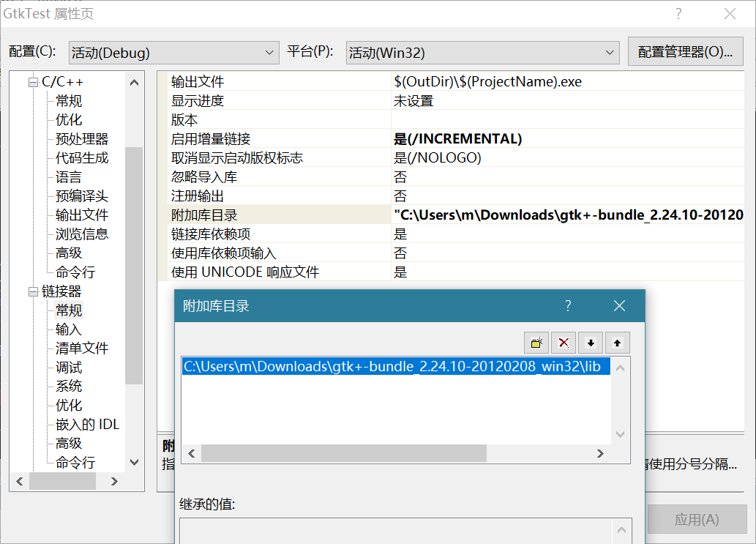The image size is (756, 544).
Task: Select 预处理器 in the C/C++ tree
Action: pos(82,139)
